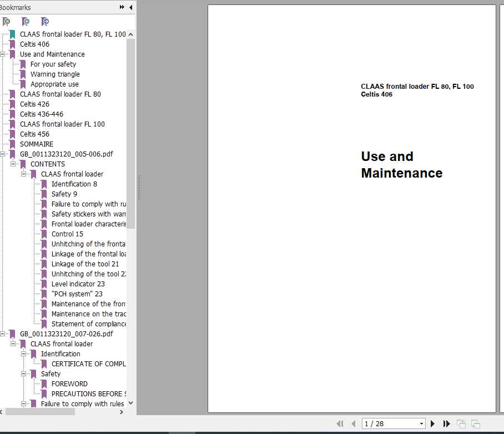The width and height of the screenshot is (504, 434).
Task: Collapse the Bookmarks side panel
Action: [131, 7]
